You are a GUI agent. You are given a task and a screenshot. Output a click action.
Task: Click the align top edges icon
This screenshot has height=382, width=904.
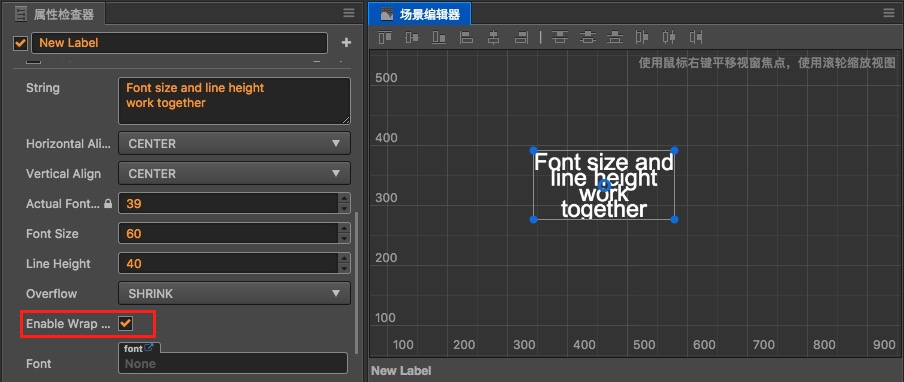[385, 37]
